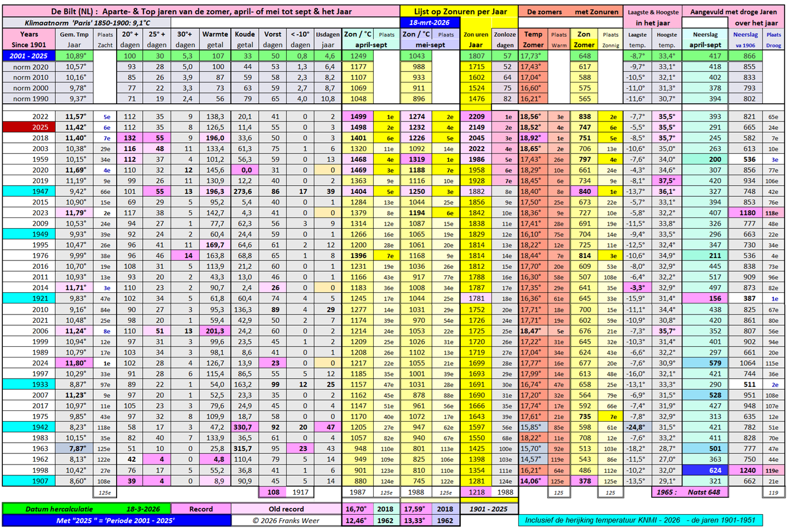Click the 'Aangevuld met droge Jaren' header
Viewport: 790px width, 532px height.
click(733, 12)
